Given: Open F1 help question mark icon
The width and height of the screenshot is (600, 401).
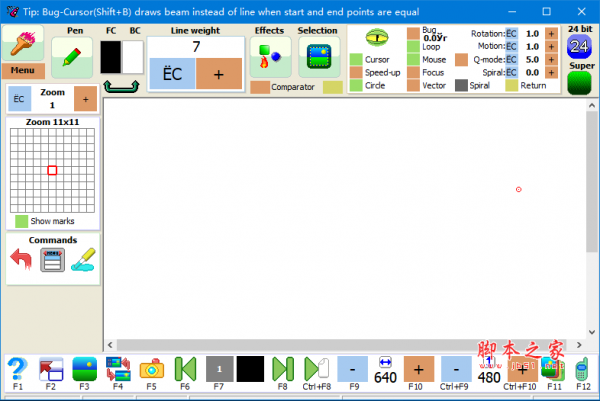Looking at the screenshot, I should (18, 369).
